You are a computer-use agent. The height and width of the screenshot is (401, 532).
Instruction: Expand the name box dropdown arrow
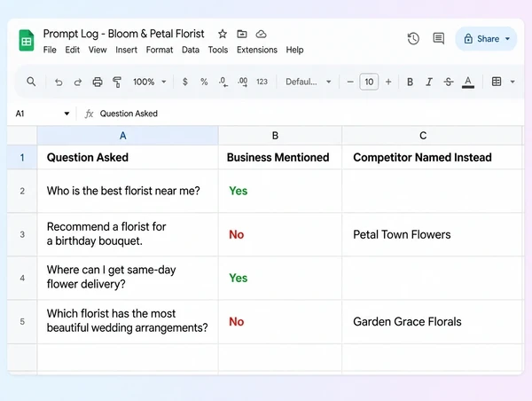coord(66,114)
